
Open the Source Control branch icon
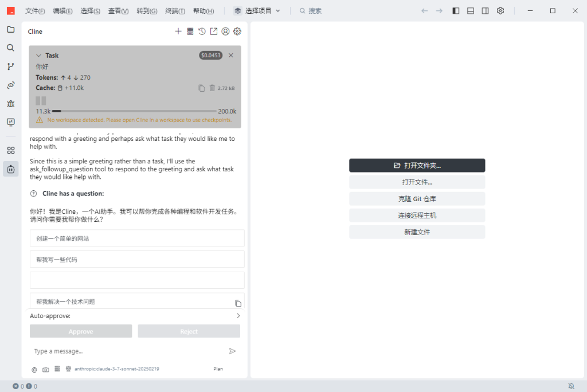tap(11, 66)
